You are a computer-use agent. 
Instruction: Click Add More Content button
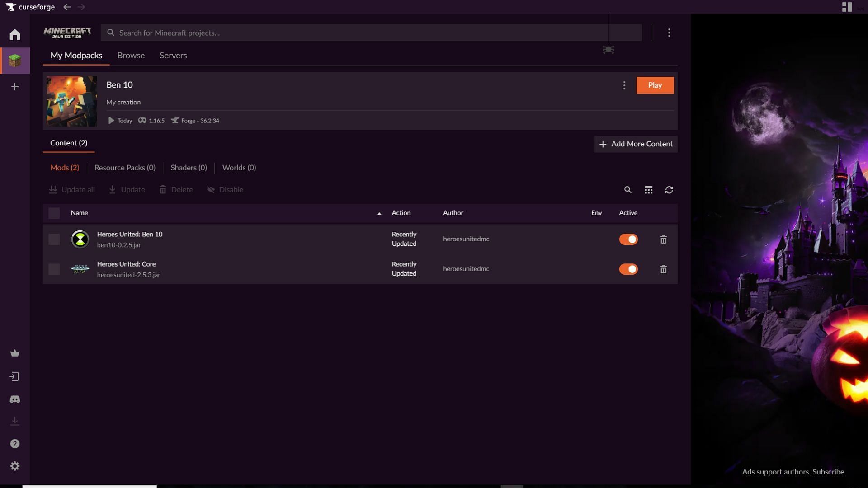click(x=636, y=144)
